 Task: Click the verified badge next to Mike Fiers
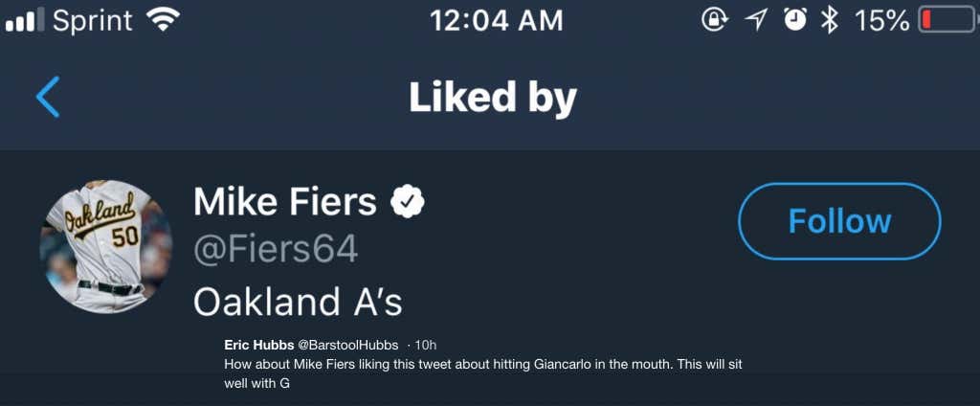tap(409, 201)
